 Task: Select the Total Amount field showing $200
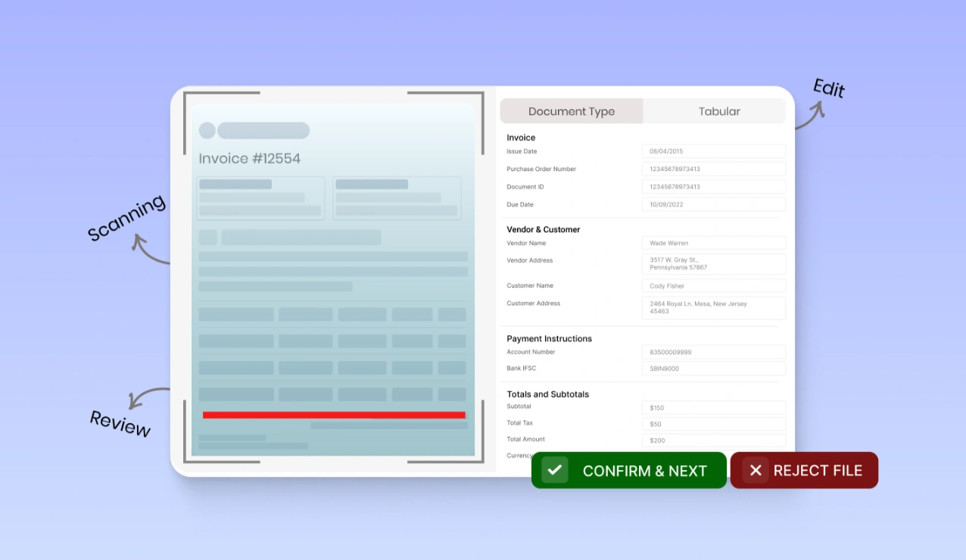coord(712,440)
